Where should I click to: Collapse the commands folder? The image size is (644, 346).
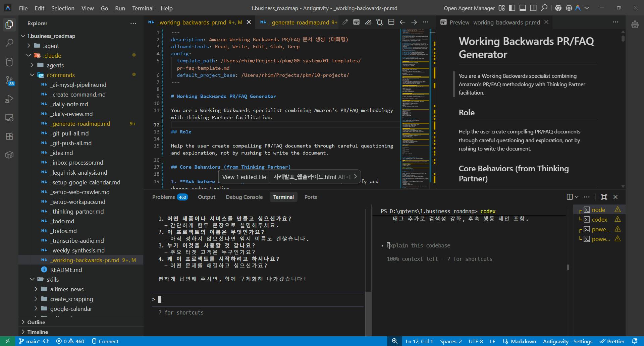(x=33, y=75)
